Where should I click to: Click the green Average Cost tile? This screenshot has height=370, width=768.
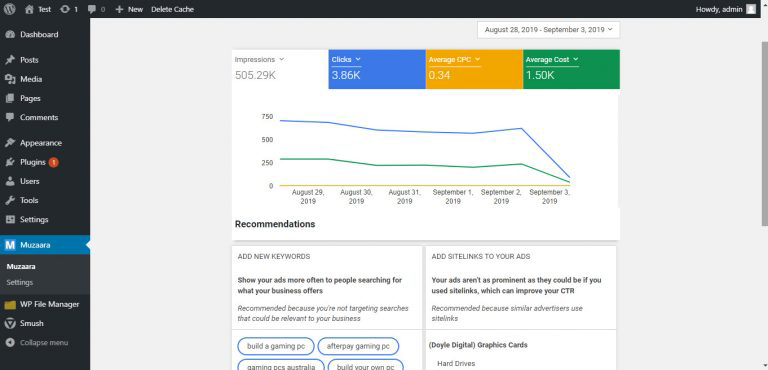[571, 69]
